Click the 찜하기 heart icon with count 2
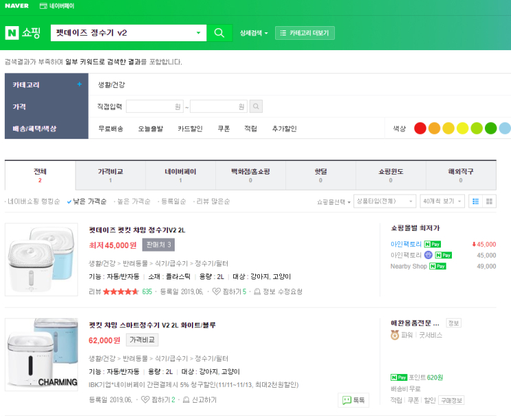 (x=145, y=399)
